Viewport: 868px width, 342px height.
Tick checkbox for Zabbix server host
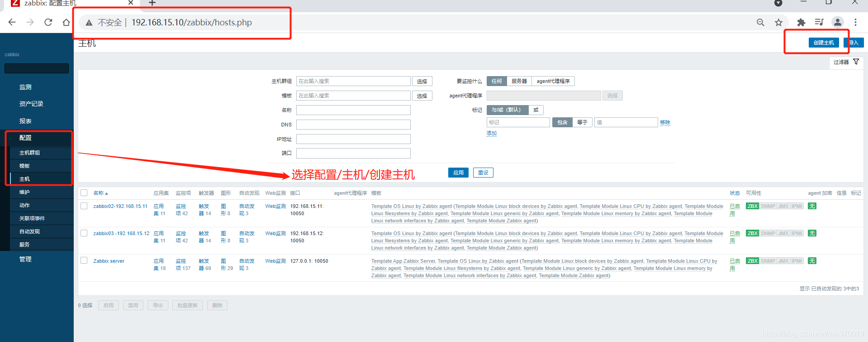point(84,260)
